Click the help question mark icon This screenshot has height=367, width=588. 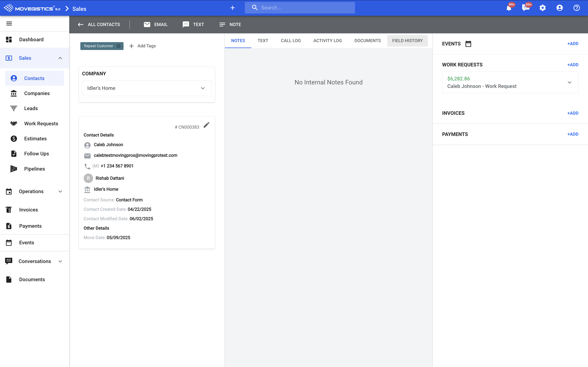tap(576, 8)
